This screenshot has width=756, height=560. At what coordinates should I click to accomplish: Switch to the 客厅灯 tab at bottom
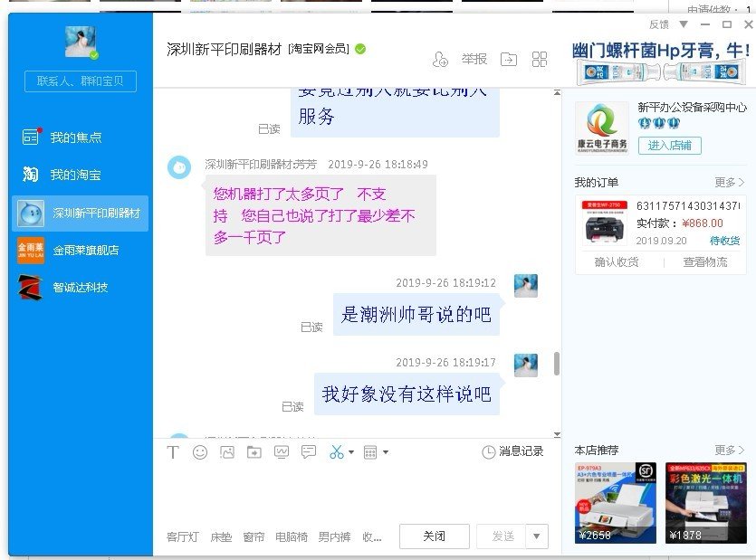tap(181, 536)
